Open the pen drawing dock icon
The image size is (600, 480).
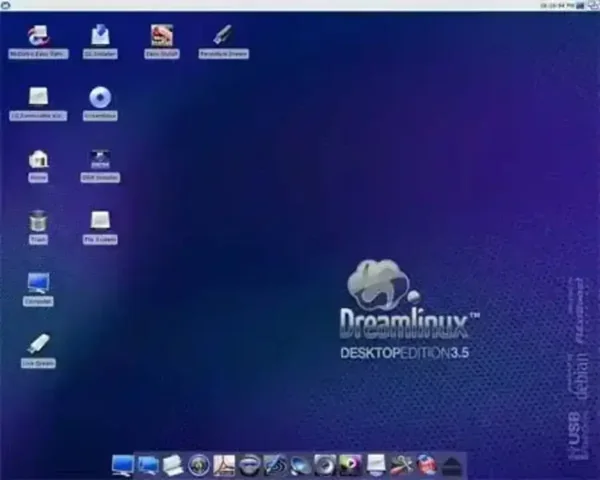[275, 465]
